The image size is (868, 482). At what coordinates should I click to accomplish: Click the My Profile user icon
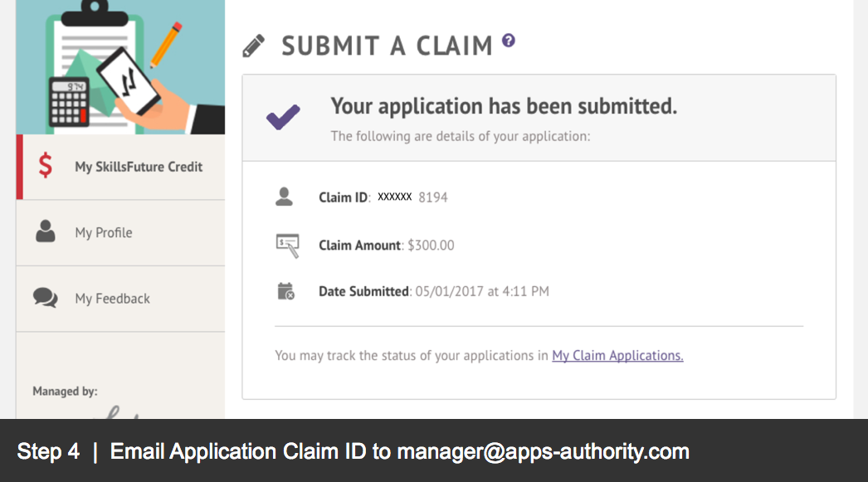coord(46,231)
